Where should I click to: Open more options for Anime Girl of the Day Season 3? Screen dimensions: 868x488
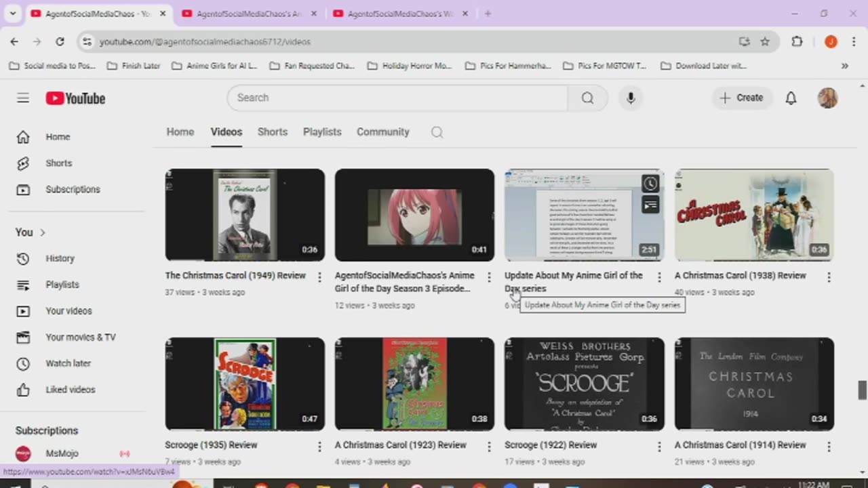(489, 277)
